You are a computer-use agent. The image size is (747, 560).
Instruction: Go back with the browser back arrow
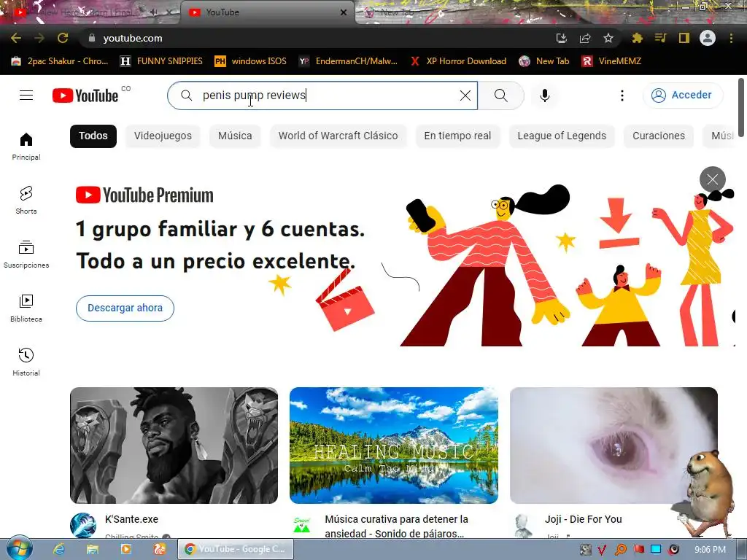(16, 38)
